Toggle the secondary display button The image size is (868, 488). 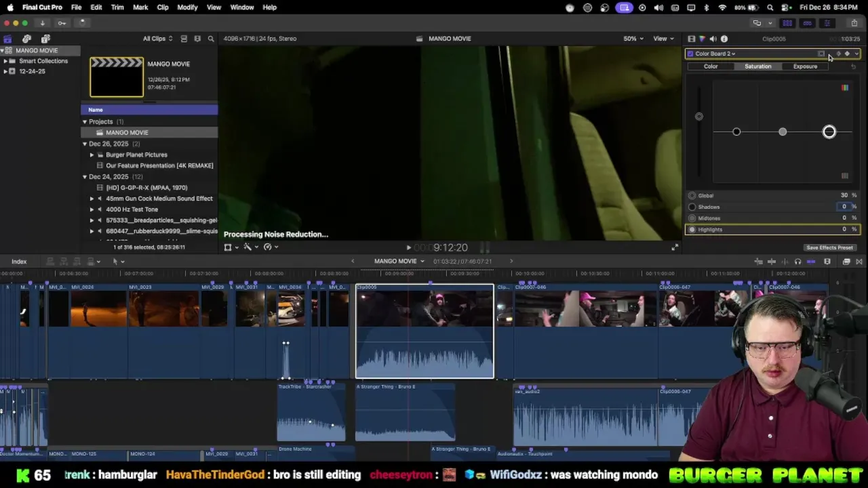point(757,23)
